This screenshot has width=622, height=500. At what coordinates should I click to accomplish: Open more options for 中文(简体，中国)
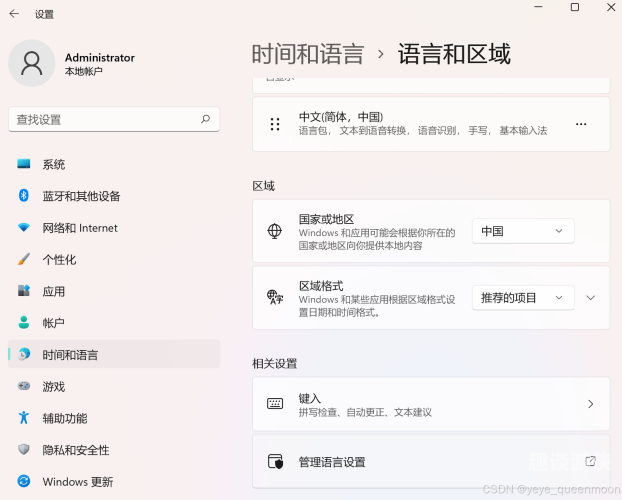pyautogui.click(x=581, y=124)
